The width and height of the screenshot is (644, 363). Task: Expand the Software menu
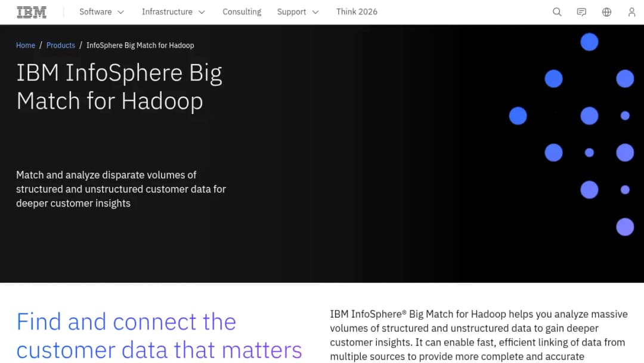101,12
